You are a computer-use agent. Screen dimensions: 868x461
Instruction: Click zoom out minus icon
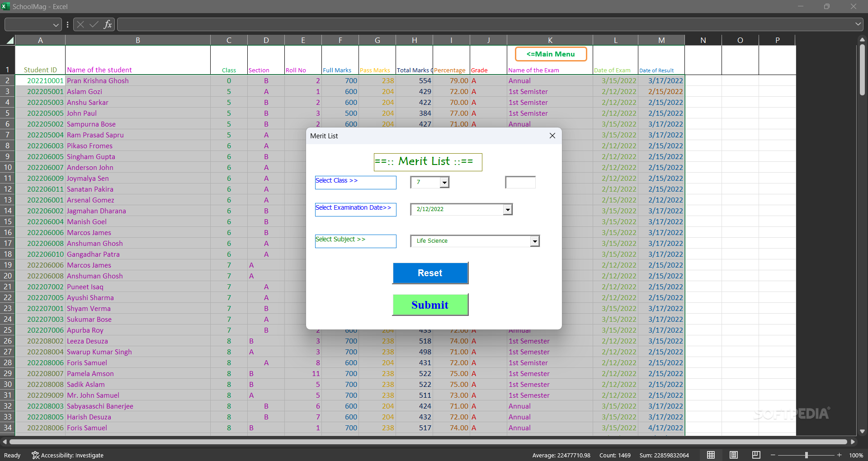pyautogui.click(x=773, y=455)
